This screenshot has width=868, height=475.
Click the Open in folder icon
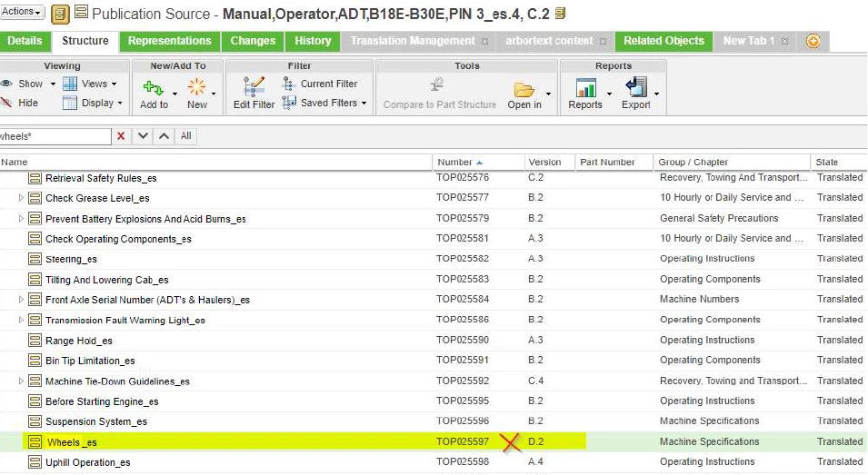click(524, 89)
